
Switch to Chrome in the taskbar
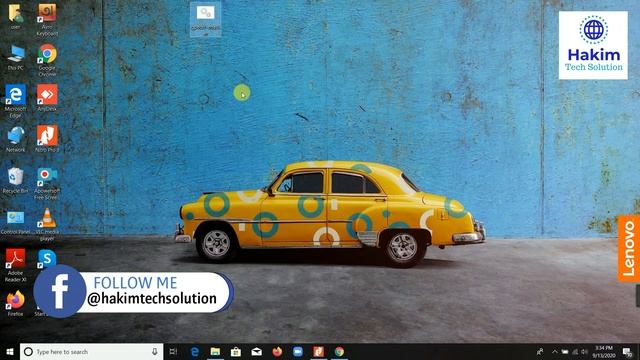click(339, 351)
